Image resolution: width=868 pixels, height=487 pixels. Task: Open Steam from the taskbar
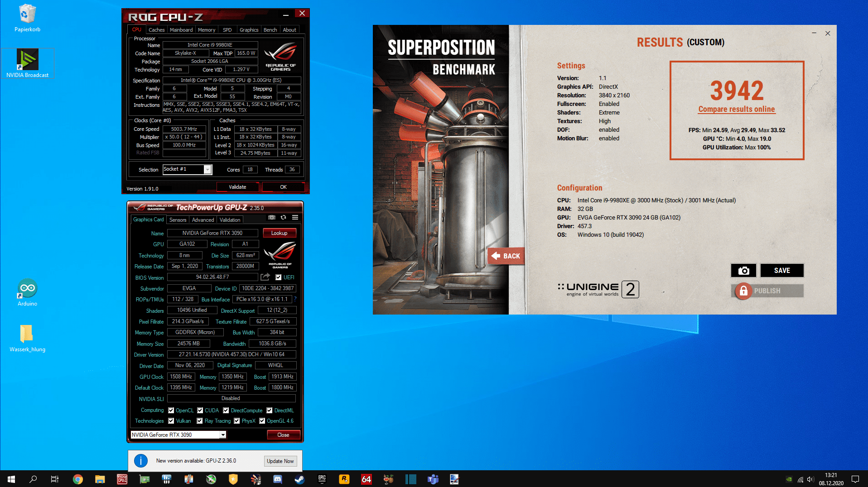click(x=300, y=479)
